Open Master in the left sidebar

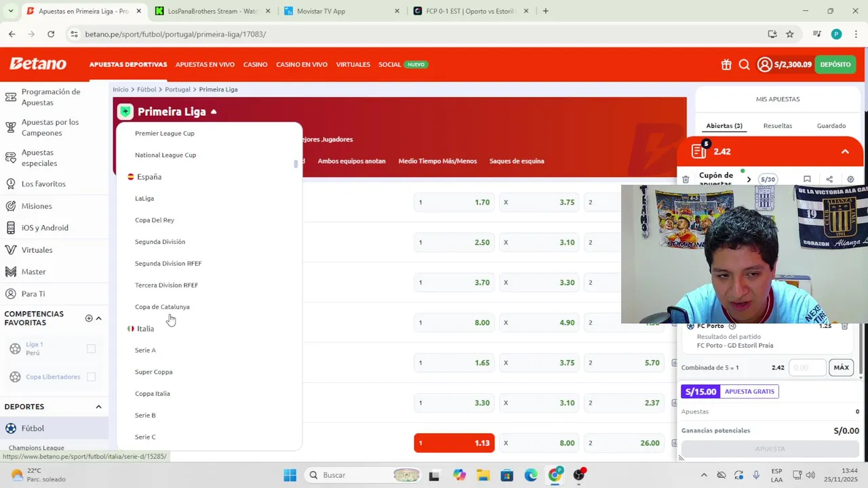pos(33,272)
